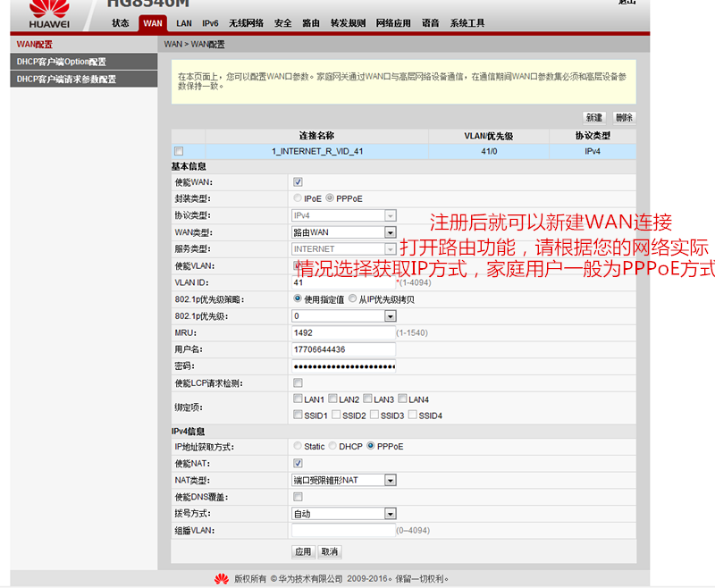This screenshot has height=588, width=715.
Task: Open the 状态 status tab
Action: (121, 23)
